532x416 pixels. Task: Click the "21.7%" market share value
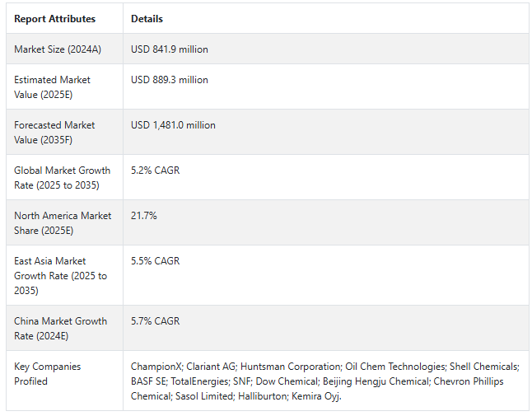(x=144, y=216)
